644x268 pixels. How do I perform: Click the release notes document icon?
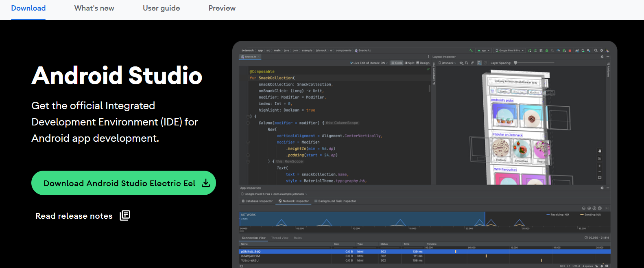(x=125, y=215)
